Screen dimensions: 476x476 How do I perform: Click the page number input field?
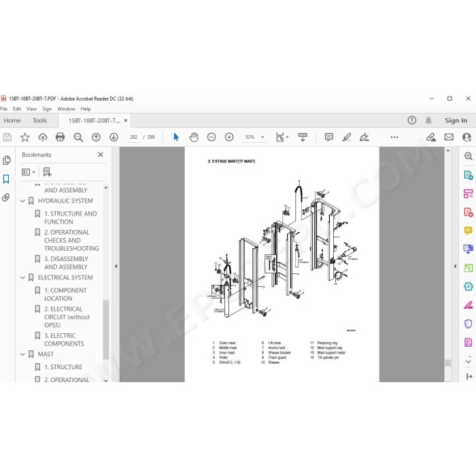point(133,137)
